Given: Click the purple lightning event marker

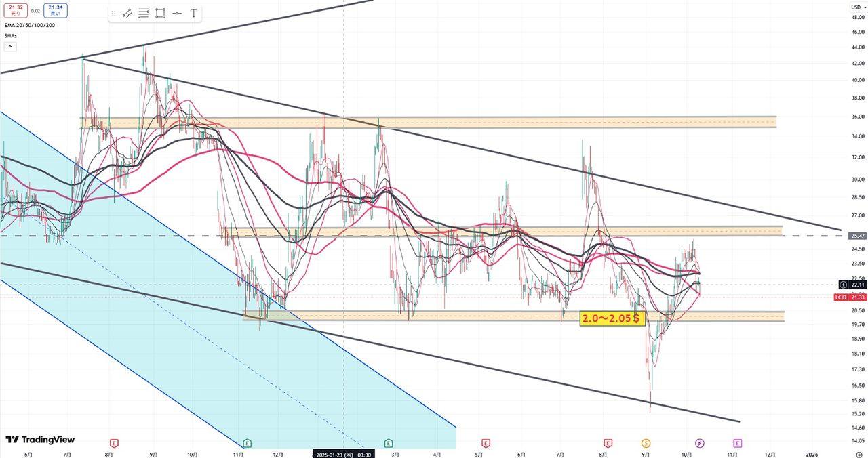Looking at the screenshot, I should click(700, 443).
